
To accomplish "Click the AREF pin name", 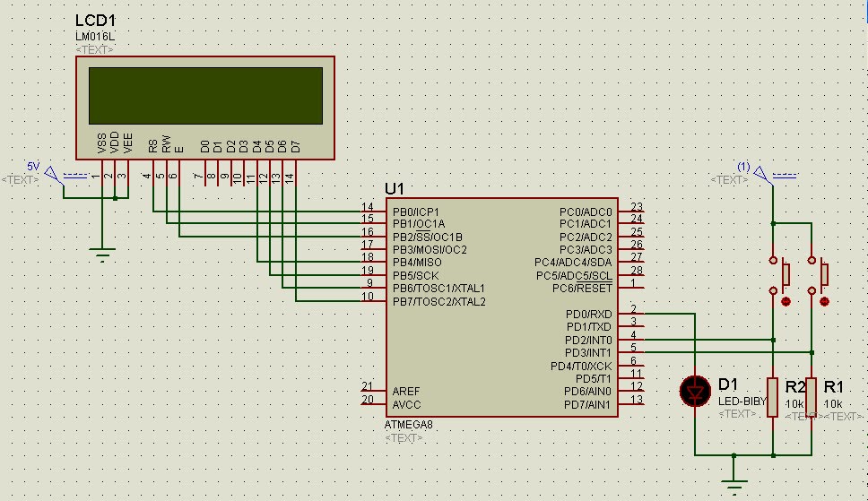I will tap(406, 392).
